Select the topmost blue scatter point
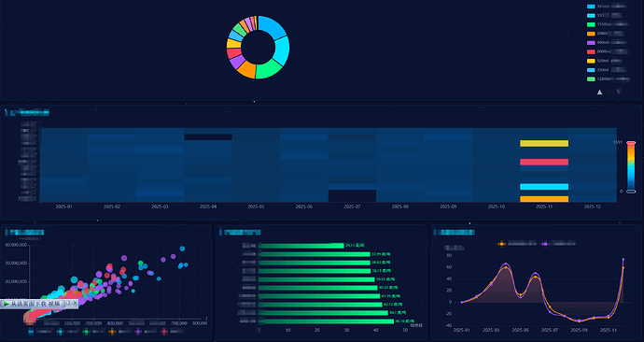 tap(182, 249)
